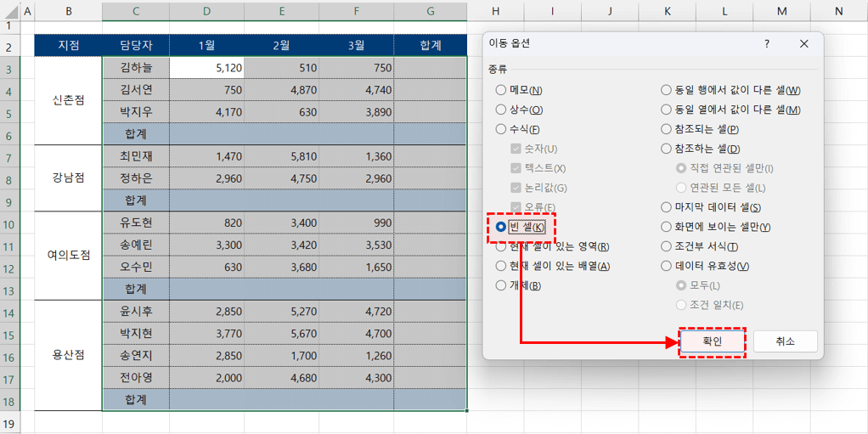
Task: Toggle the 텍스트(X) checkbox
Action: (538, 168)
